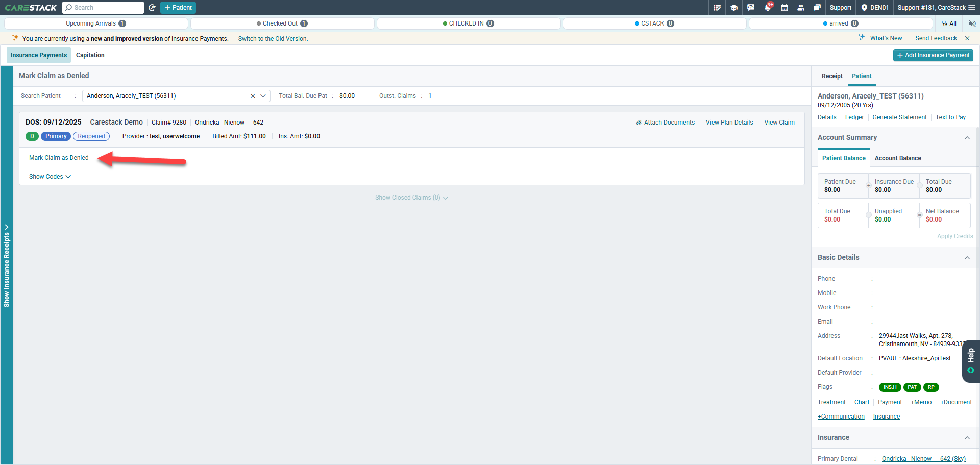Click Add Insurance Payment button
This screenshot has width=980, height=465.
933,55
